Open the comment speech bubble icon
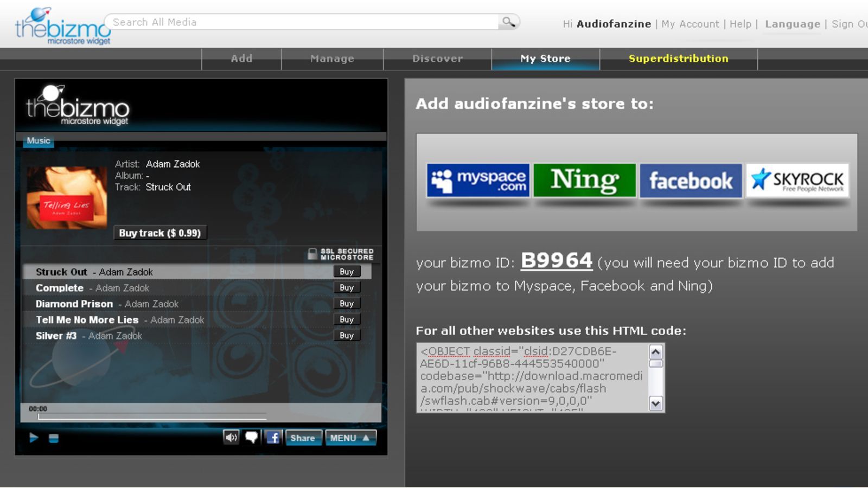This screenshot has height=488, width=868. [252, 438]
